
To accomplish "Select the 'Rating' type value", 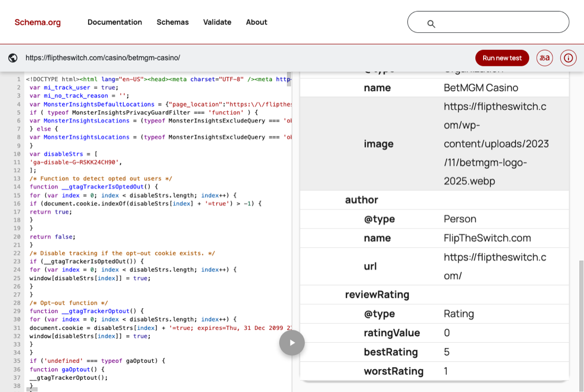I will 459,314.
